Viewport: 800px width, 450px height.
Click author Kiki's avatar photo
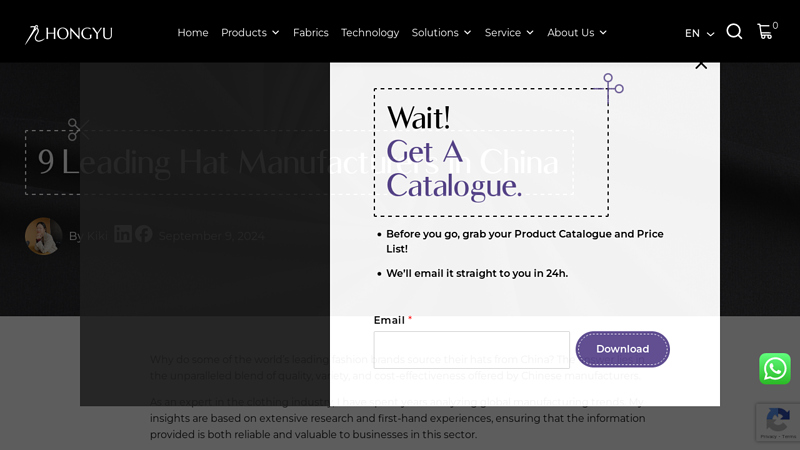[43, 236]
